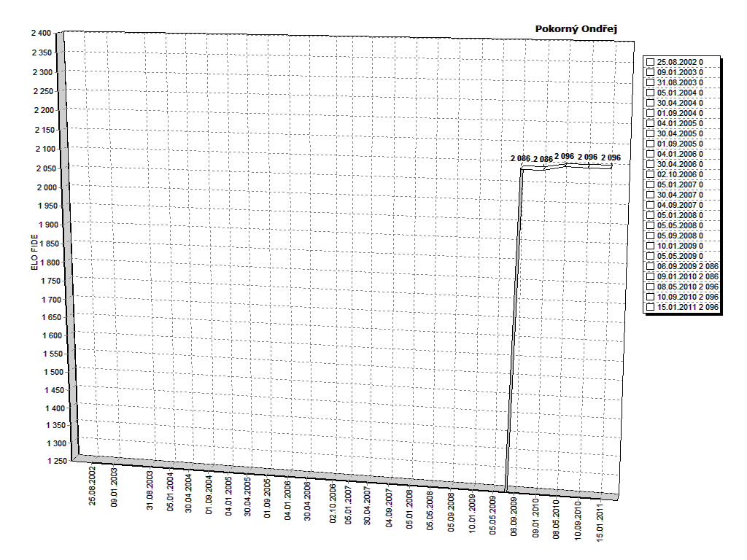The width and height of the screenshot is (747, 560).
Task: Check the 09.01.2010 2 086 legend checkbox
Action: tap(650, 277)
